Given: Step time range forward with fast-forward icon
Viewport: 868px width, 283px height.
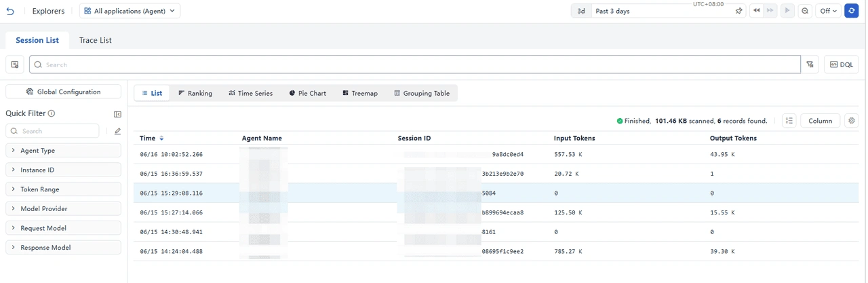Looking at the screenshot, I should point(772,11).
